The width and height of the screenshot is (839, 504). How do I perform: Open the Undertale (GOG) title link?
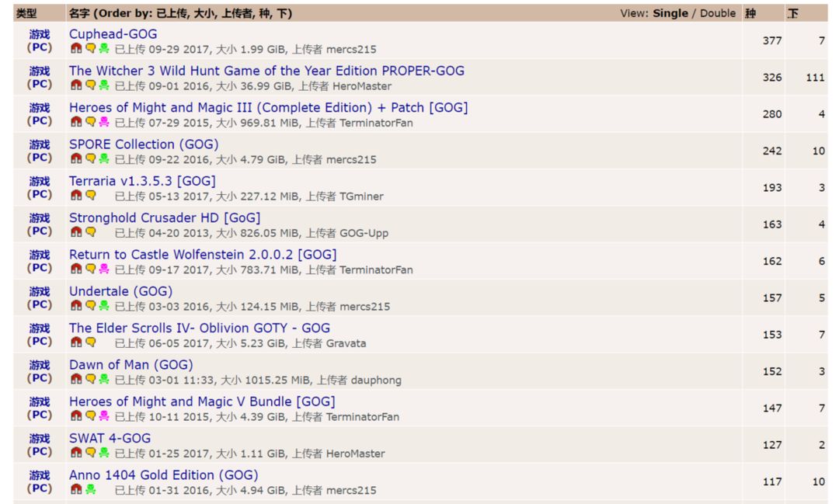tap(121, 291)
